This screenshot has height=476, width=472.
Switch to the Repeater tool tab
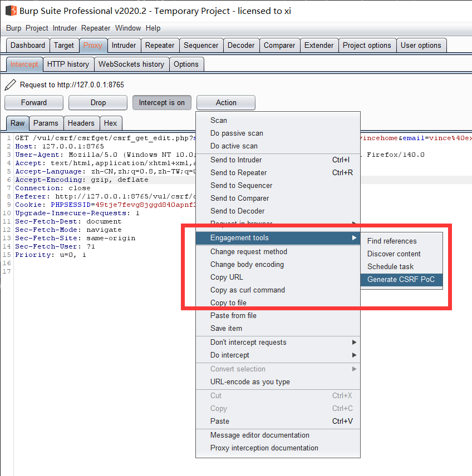[160, 45]
